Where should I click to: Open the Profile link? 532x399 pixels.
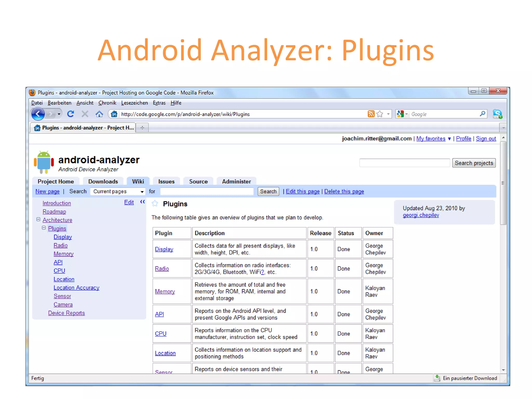463,139
